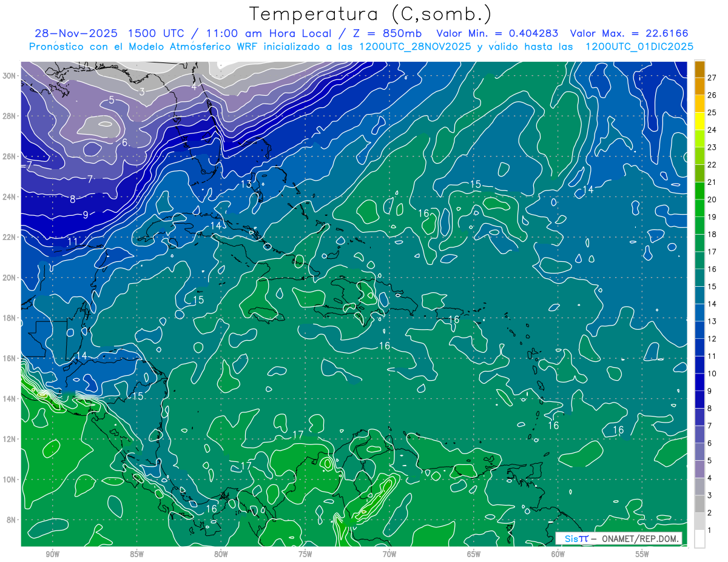
Task: Click legend label '18' on color bar
Action: tap(712, 234)
